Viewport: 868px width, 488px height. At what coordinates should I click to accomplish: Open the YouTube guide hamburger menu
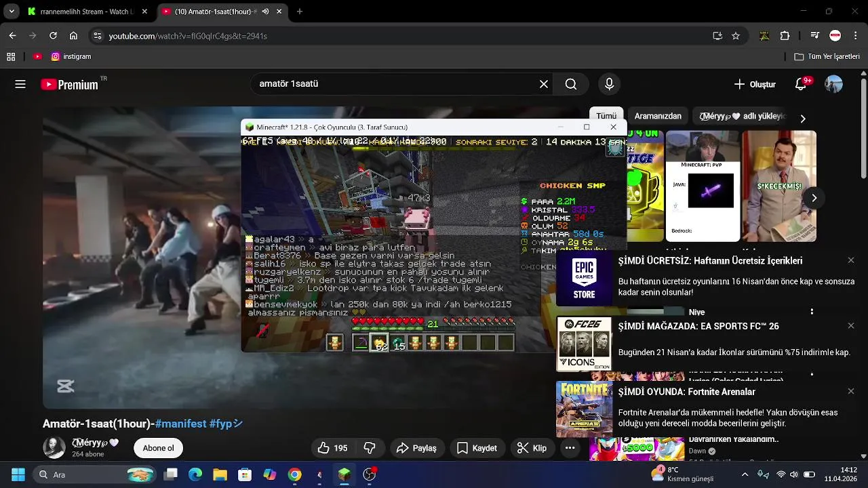[x=20, y=84]
